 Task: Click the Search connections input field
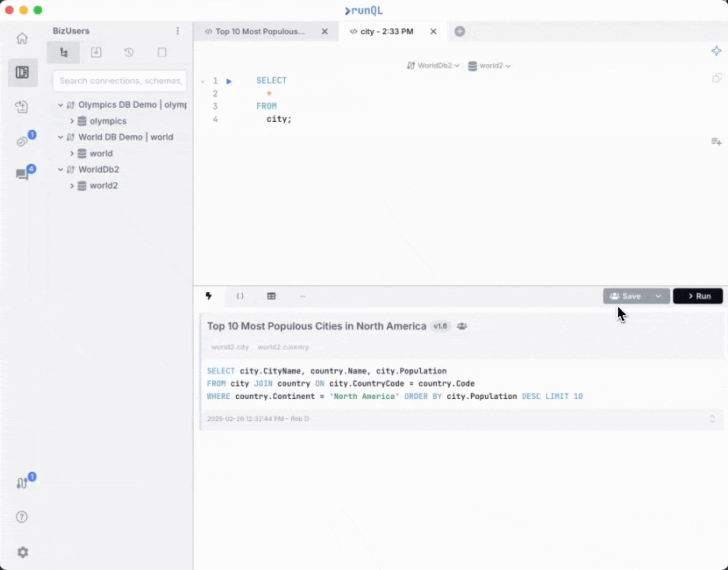[x=120, y=81]
